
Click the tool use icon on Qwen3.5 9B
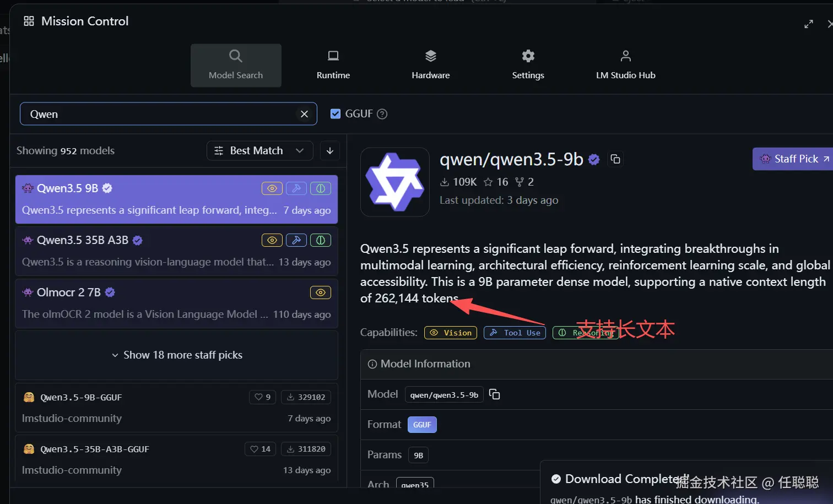[x=296, y=188]
